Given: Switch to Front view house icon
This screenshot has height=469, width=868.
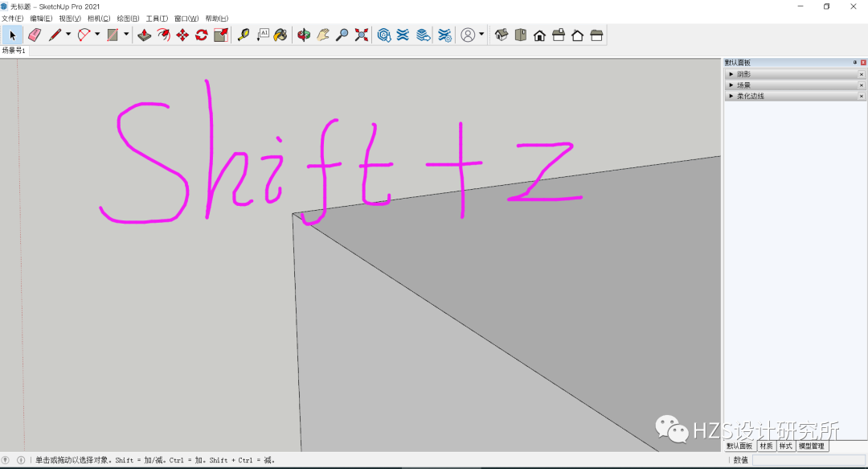Looking at the screenshot, I should [x=540, y=35].
